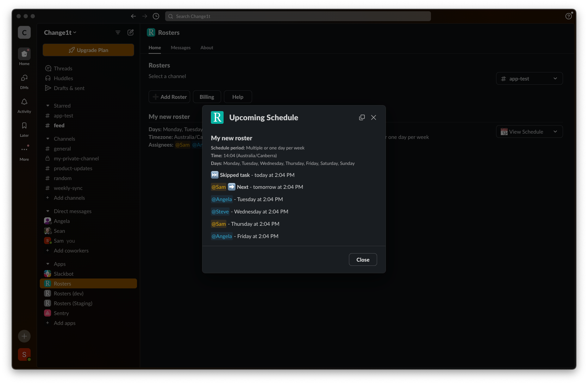The height and width of the screenshot is (384, 588).
Task: Open the weekly-sync channel
Action: [x=88, y=188]
